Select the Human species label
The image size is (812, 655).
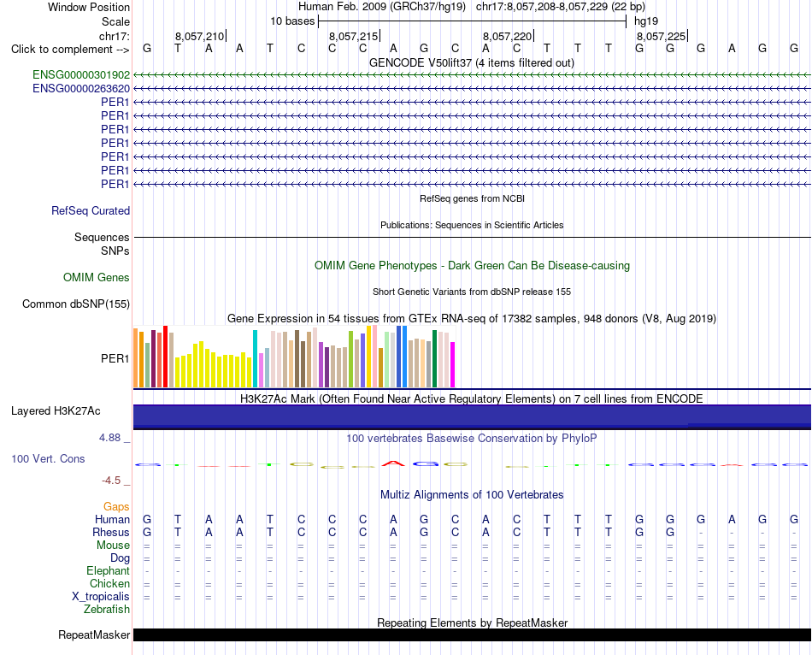pyautogui.click(x=112, y=519)
